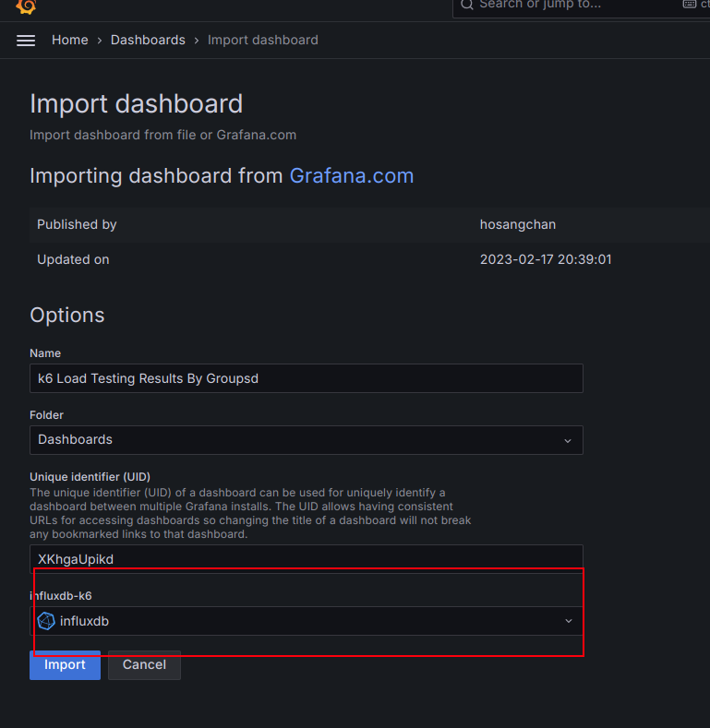
Task: Edit the dashboard Name field
Action: (x=307, y=378)
